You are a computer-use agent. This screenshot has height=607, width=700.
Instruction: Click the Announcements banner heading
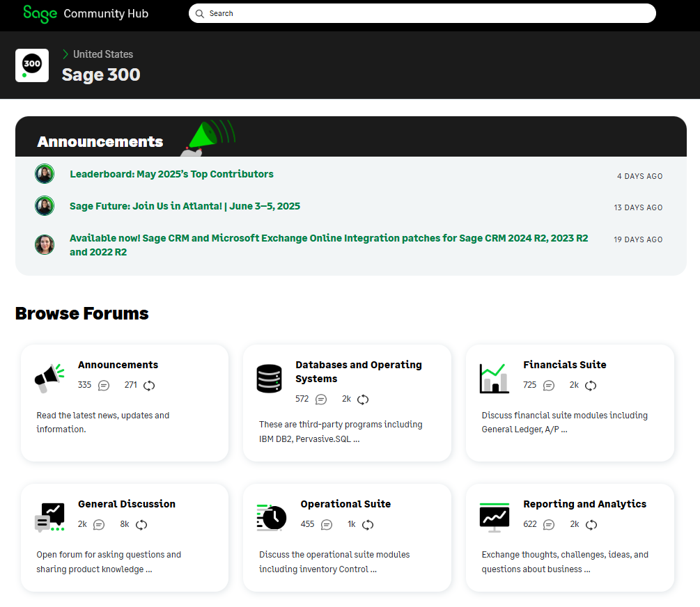tap(100, 141)
